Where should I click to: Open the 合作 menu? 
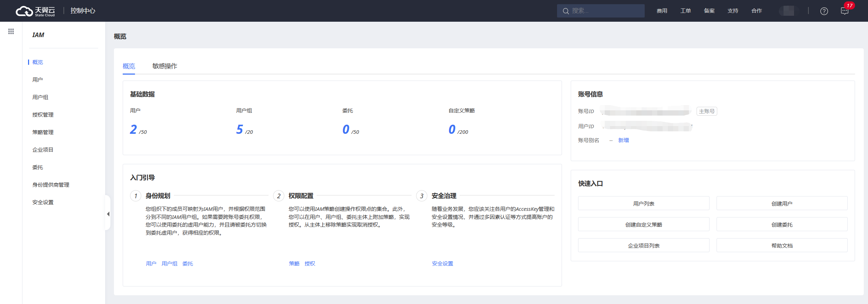tap(757, 11)
